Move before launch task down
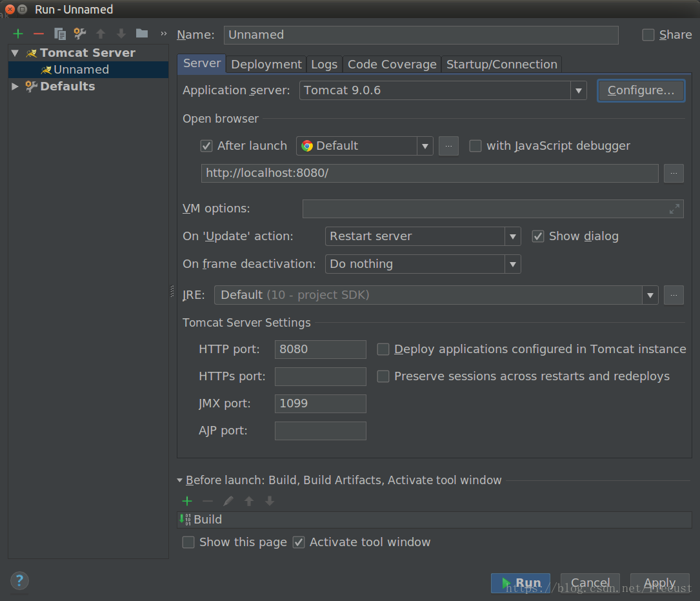Screen dimensions: 700x601 270,502
